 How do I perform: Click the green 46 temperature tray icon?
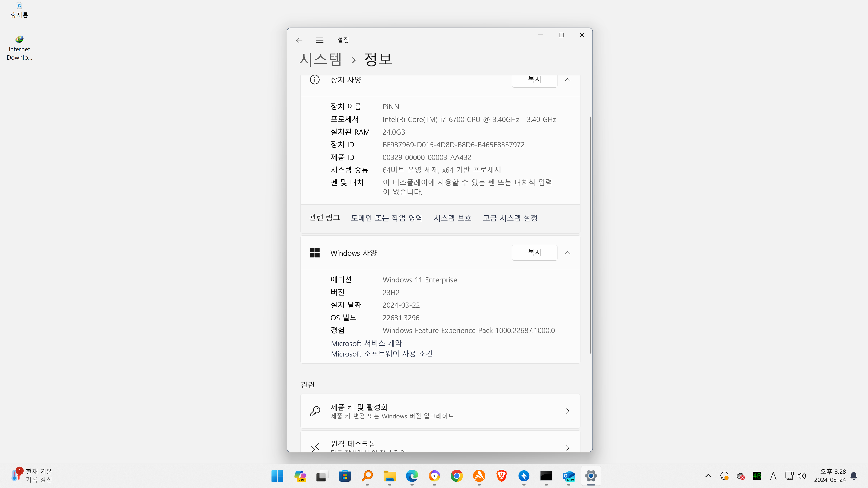coord(757,476)
